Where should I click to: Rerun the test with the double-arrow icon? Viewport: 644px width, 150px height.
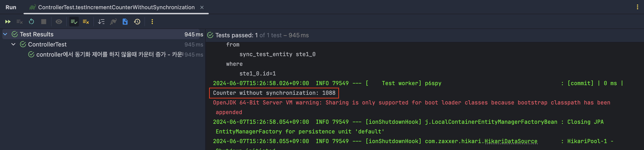[x=8, y=22]
